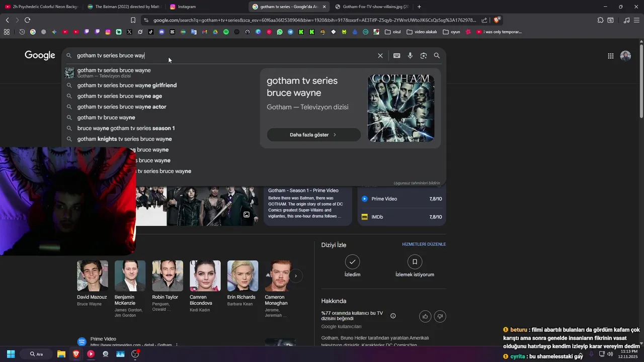Open the Google apps grid
This screenshot has height=362, width=644.
[x=611, y=56]
